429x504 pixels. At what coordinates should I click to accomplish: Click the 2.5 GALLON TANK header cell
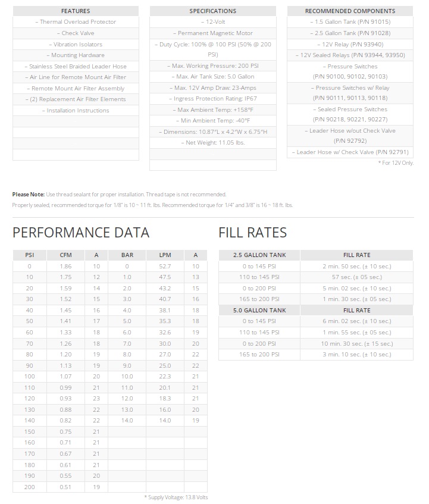(x=259, y=255)
